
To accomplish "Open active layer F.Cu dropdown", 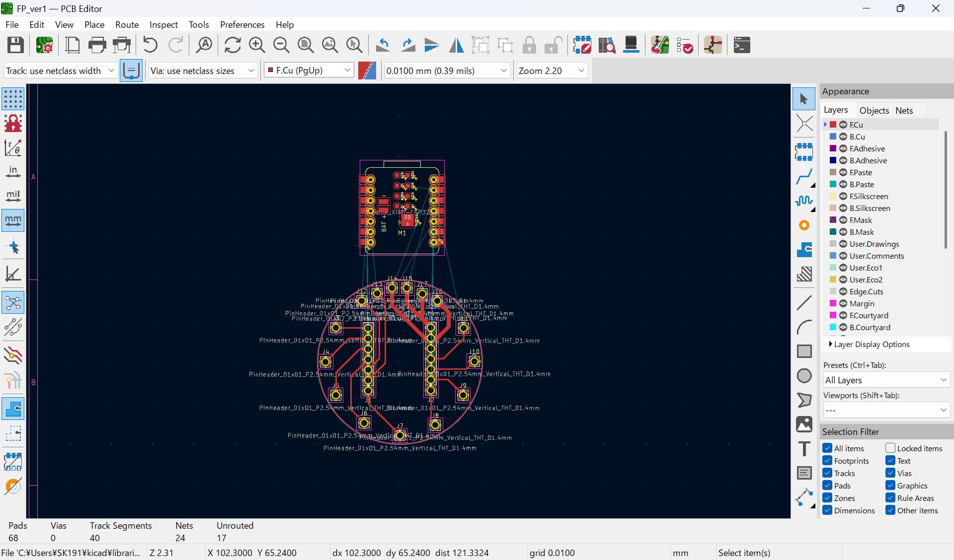I will (309, 70).
